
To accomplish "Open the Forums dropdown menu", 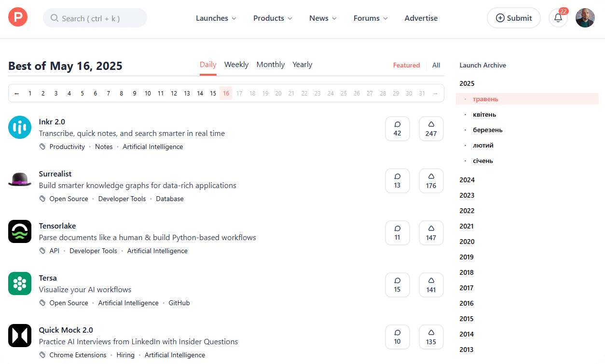I will [x=371, y=18].
